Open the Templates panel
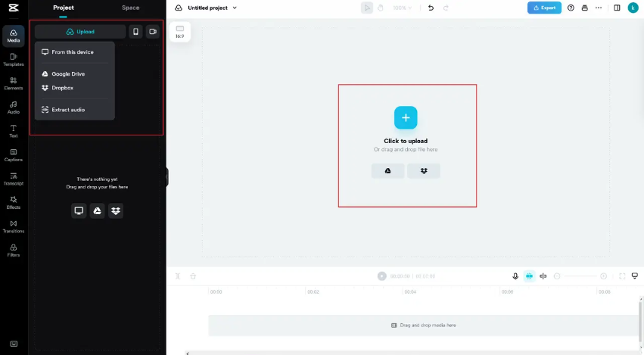644x355 pixels. (x=13, y=60)
